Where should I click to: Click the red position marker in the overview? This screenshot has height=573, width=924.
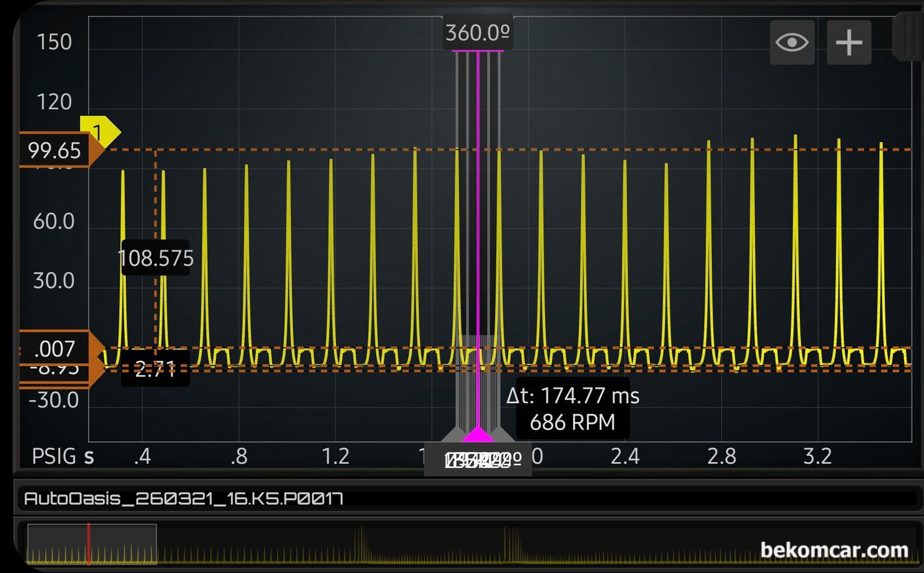[x=89, y=544]
